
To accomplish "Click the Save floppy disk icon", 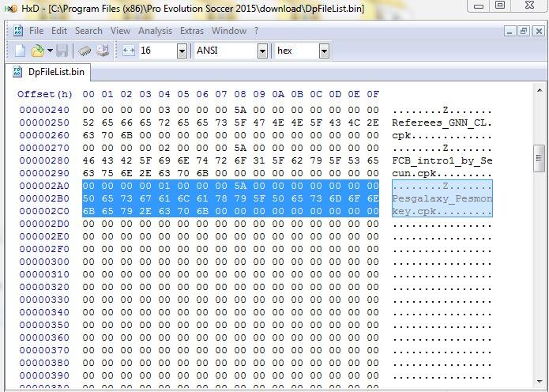I will [62, 51].
